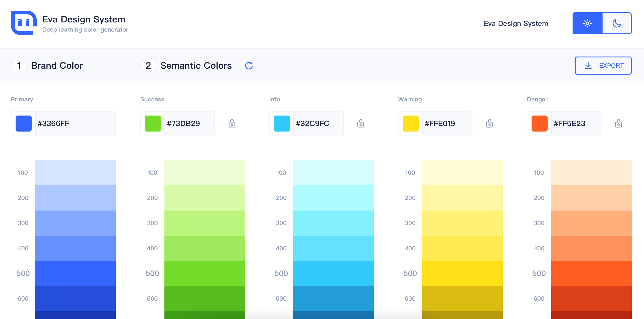Regenerate semantic colors with the refresh icon
644x319 pixels.
(249, 66)
